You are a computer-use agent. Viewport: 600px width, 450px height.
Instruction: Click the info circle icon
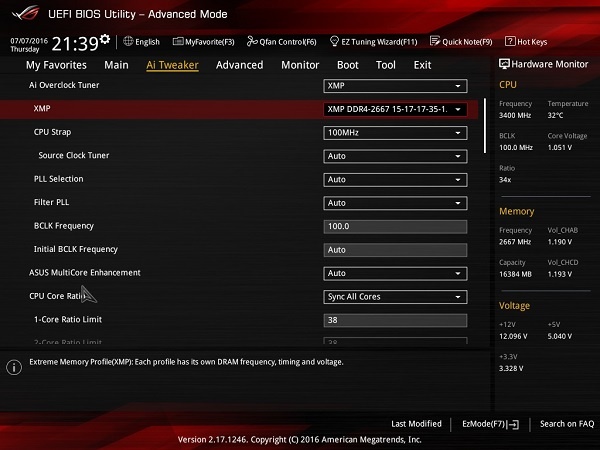14,367
